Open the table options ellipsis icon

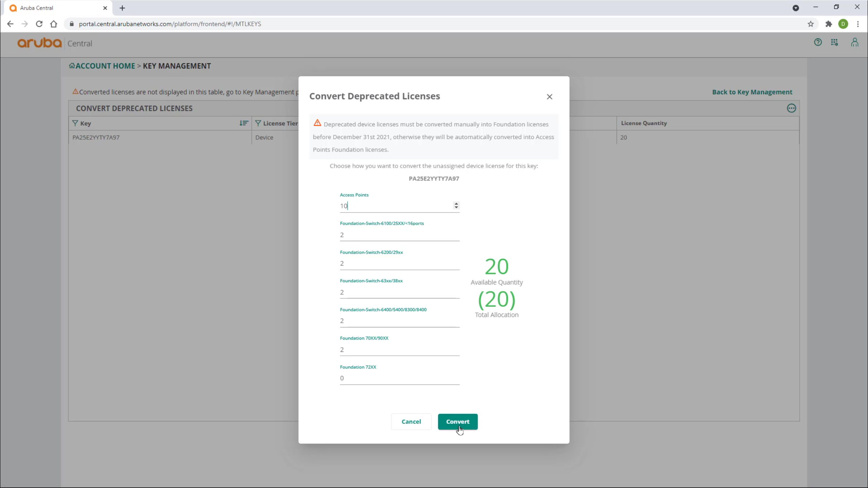click(792, 108)
